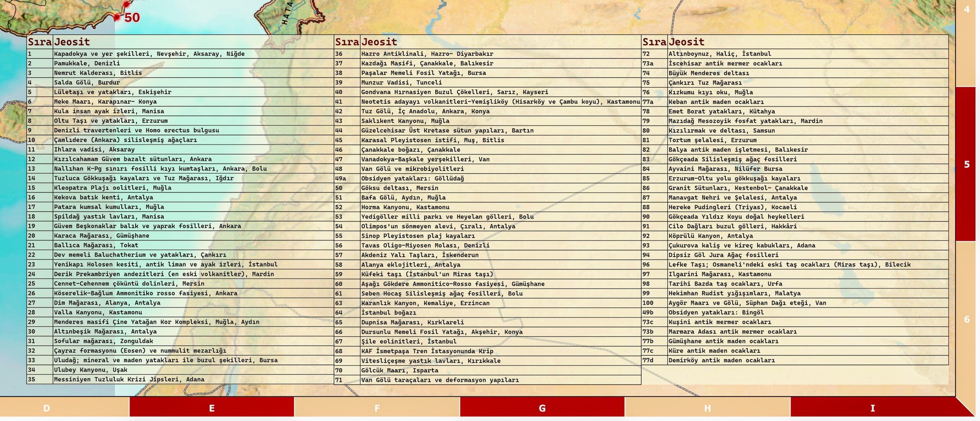This screenshot has height=421, width=980.
Task: Click grid row label 6 on right edge
Action: [x=967, y=319]
